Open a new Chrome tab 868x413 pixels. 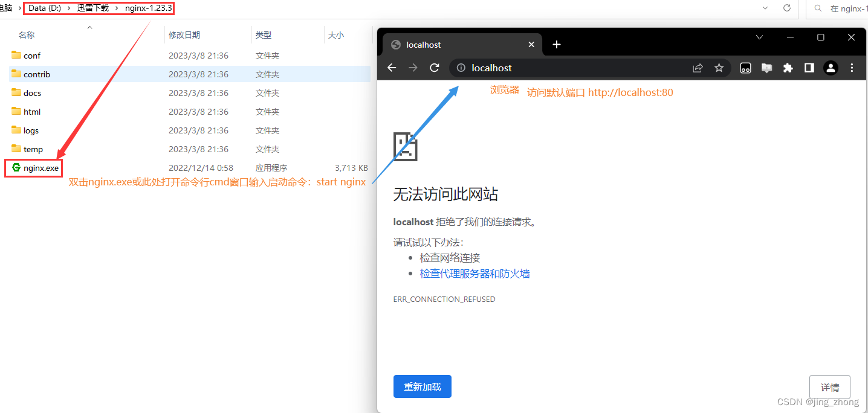click(557, 45)
